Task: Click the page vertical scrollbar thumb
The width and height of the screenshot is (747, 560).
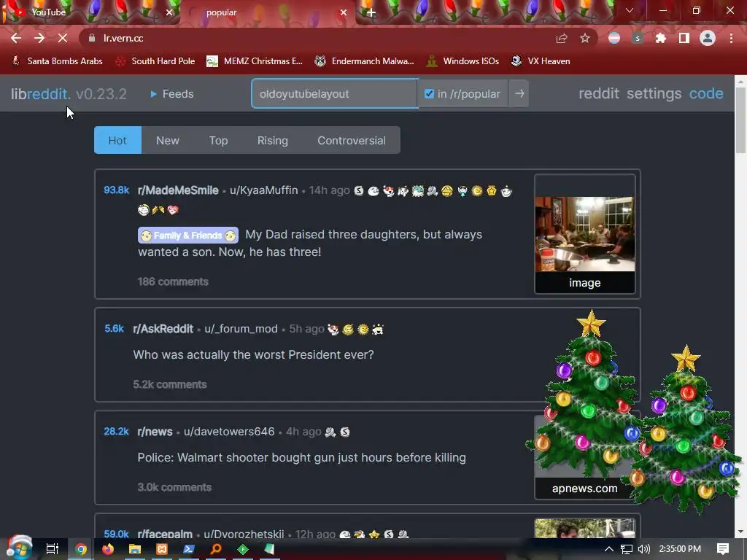Action: tap(740, 120)
